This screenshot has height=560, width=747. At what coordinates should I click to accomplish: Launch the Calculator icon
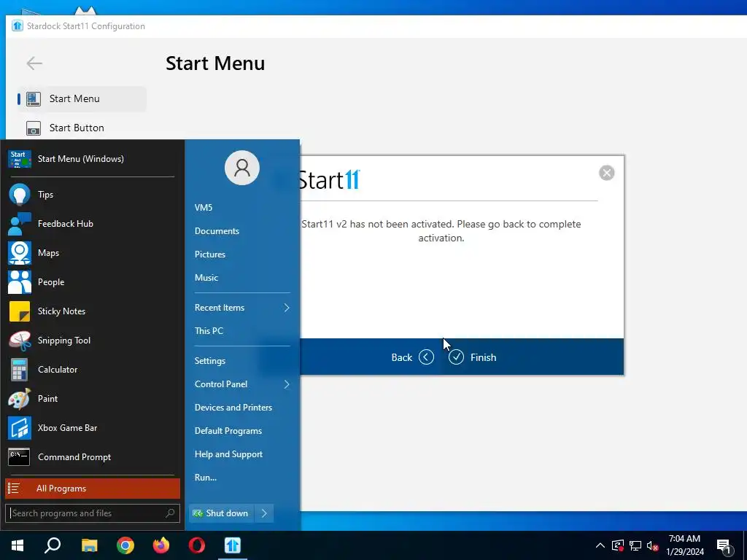point(20,370)
